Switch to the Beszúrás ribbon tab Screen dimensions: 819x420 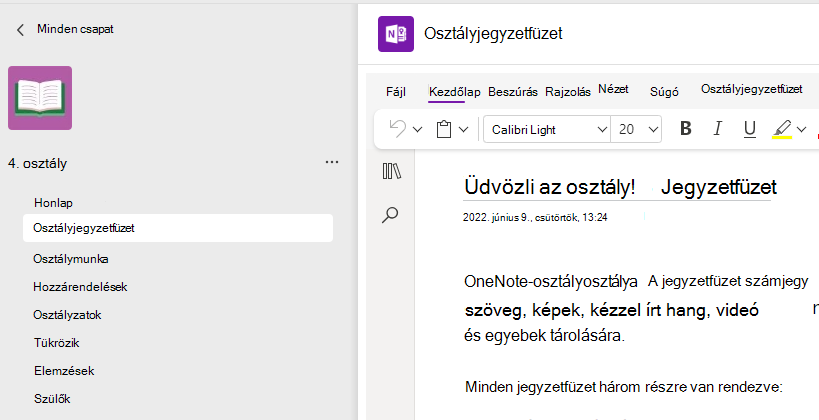click(x=513, y=92)
